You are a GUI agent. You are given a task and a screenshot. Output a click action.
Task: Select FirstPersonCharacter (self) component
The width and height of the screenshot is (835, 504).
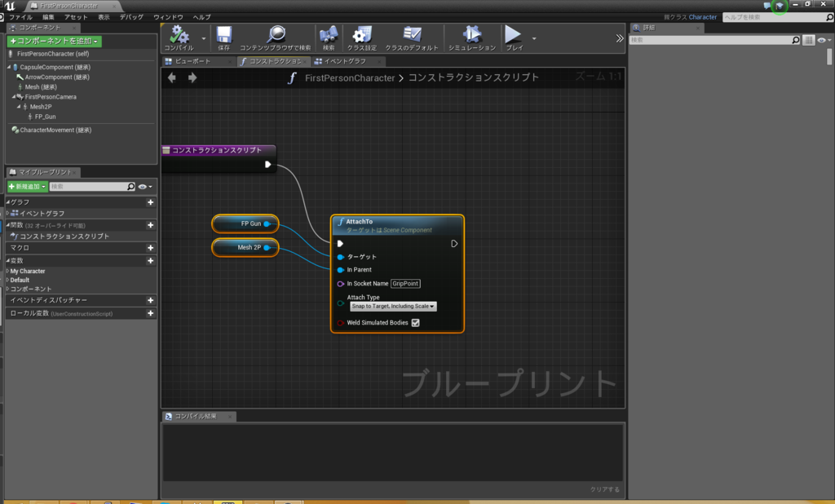(x=53, y=54)
